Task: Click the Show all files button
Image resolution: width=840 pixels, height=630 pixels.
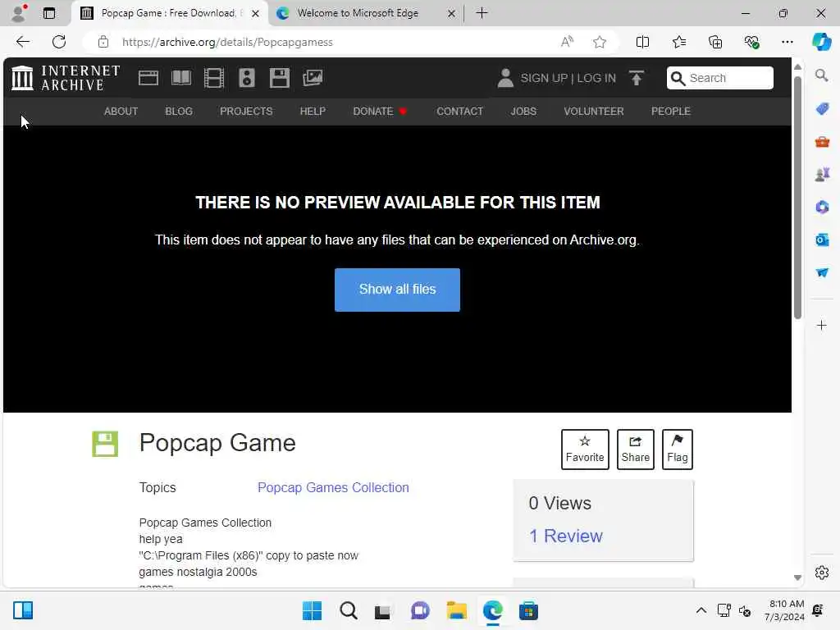Action: [397, 290]
